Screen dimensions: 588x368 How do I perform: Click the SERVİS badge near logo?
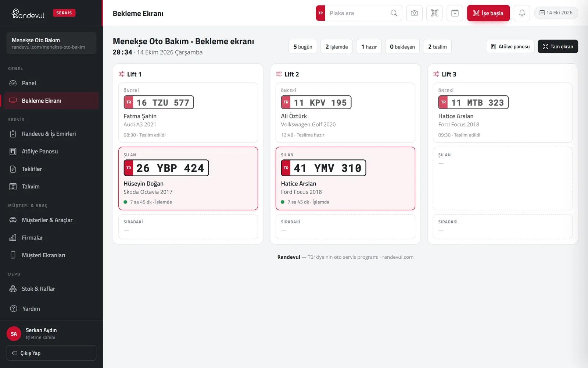point(64,13)
